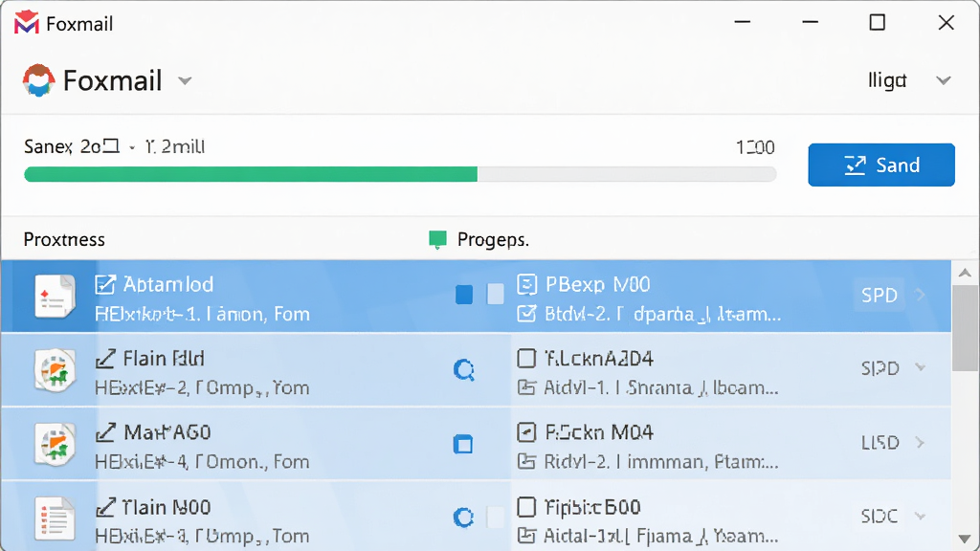Click the green icon next to Progeps.
The image size is (980, 551).
point(437,239)
